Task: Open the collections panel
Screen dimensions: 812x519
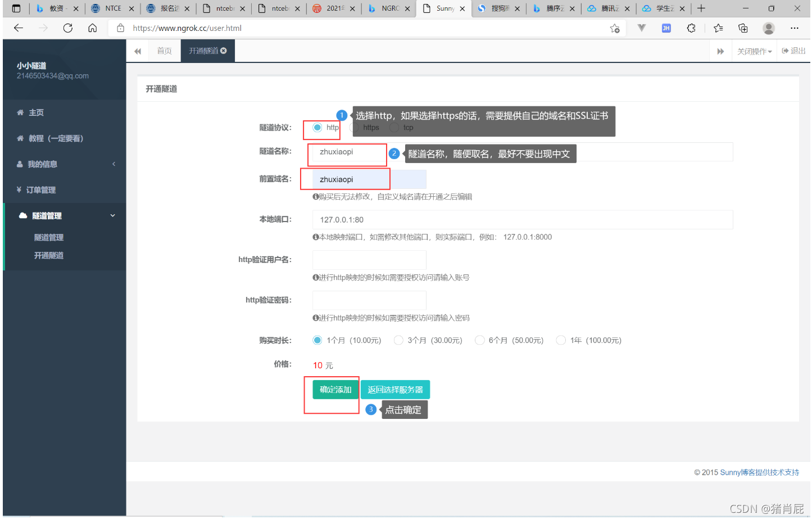Action: pyautogui.click(x=743, y=28)
